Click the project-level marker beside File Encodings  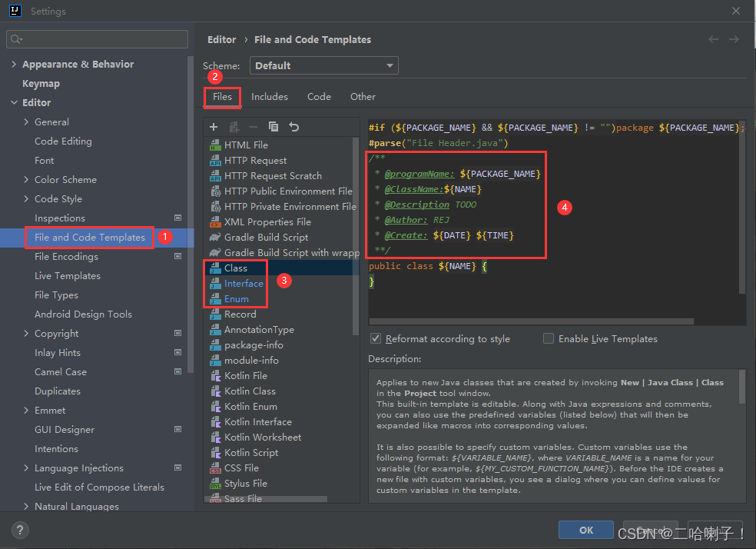178,256
